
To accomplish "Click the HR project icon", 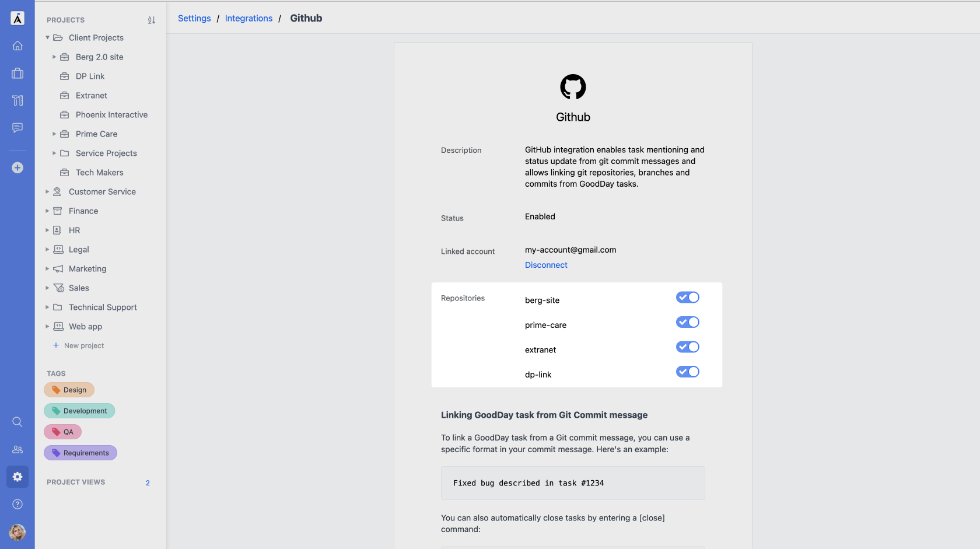I will click(x=57, y=230).
